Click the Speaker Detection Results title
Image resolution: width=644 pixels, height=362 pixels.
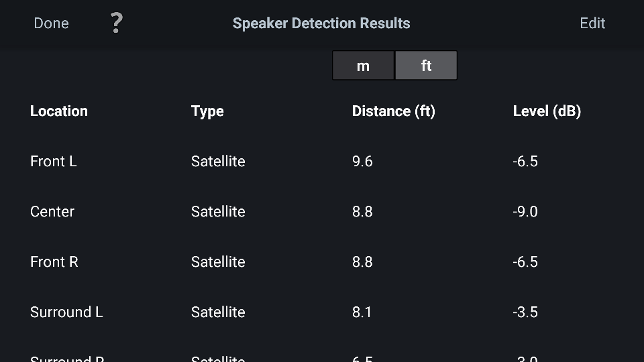coord(321,23)
